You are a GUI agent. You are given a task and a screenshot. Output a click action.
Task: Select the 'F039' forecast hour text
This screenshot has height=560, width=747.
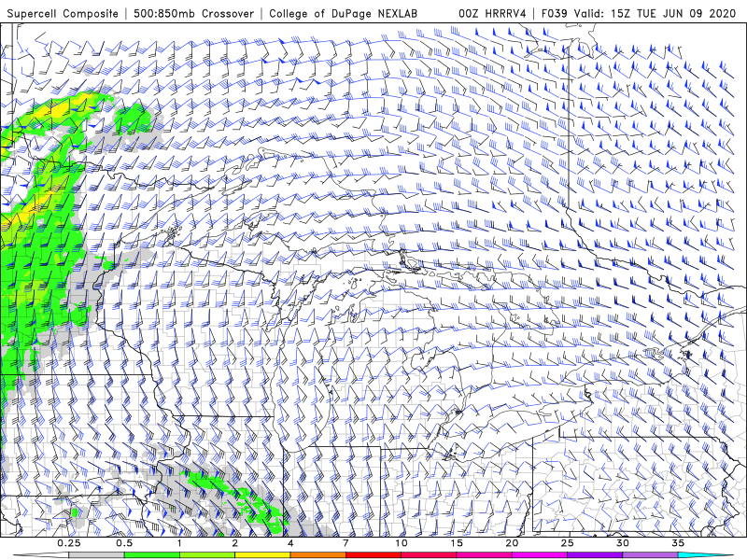coord(554,14)
